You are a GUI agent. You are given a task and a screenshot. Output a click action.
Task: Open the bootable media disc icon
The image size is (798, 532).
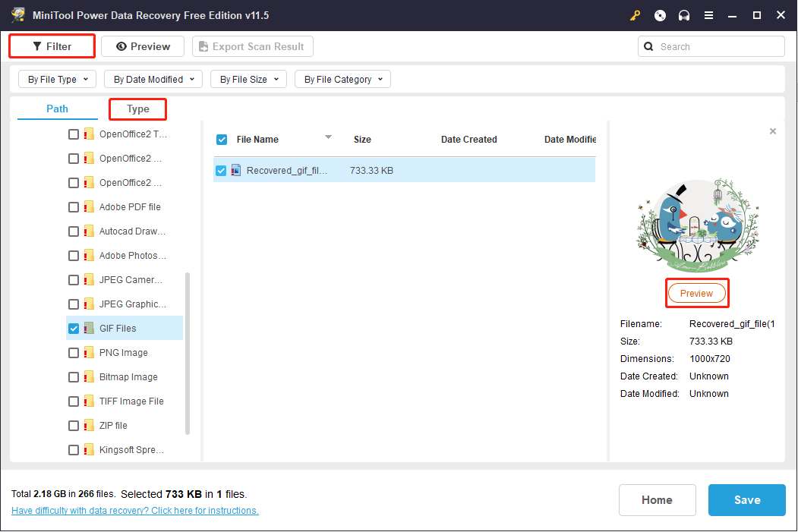pos(660,15)
